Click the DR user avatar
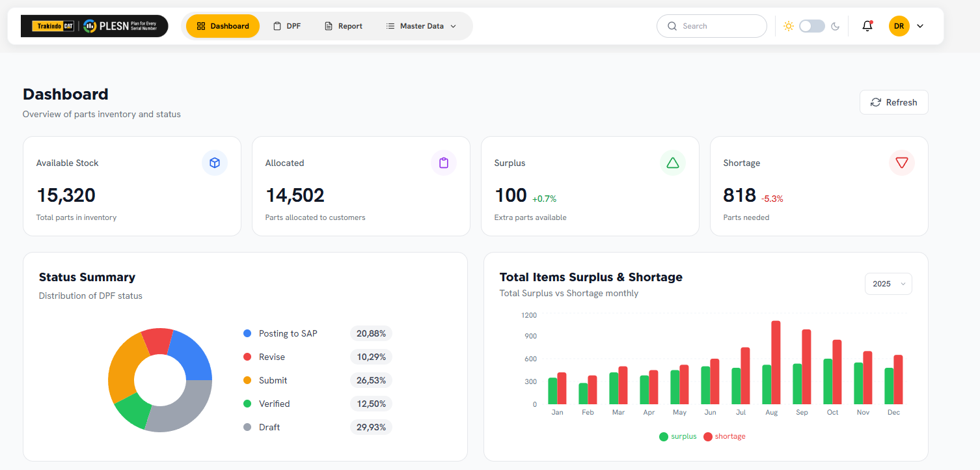This screenshot has height=470, width=980. click(x=899, y=26)
